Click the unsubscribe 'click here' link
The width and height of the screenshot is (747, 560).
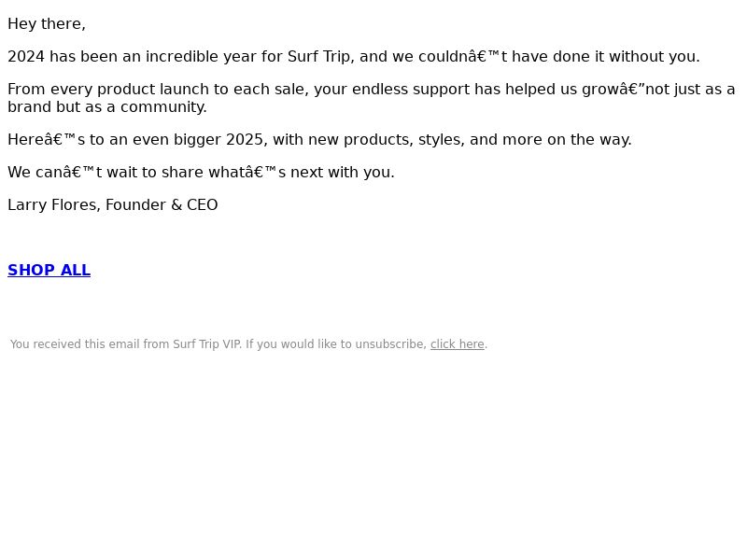coord(457,343)
